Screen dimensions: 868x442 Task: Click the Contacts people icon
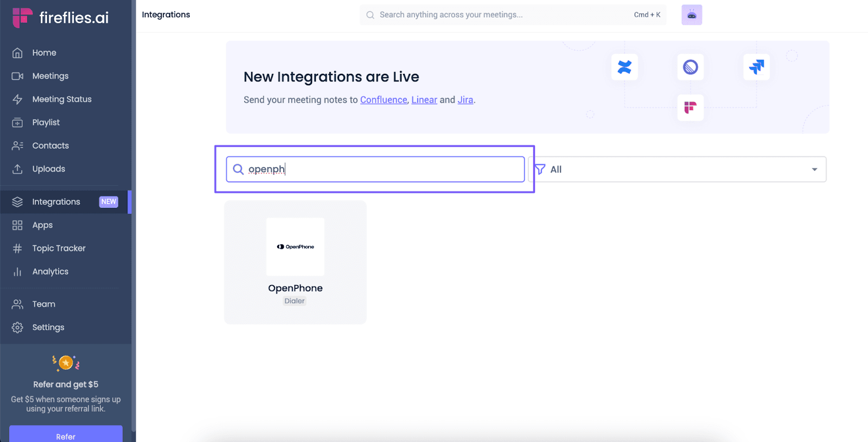(x=17, y=146)
